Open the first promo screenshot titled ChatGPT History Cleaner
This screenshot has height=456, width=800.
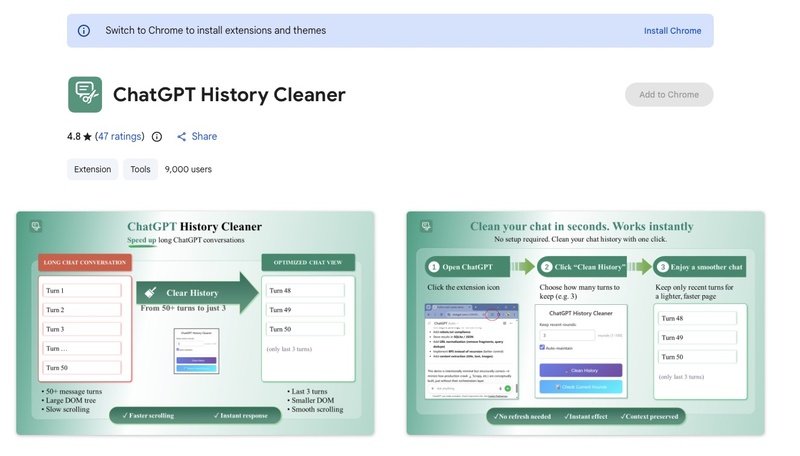195,323
